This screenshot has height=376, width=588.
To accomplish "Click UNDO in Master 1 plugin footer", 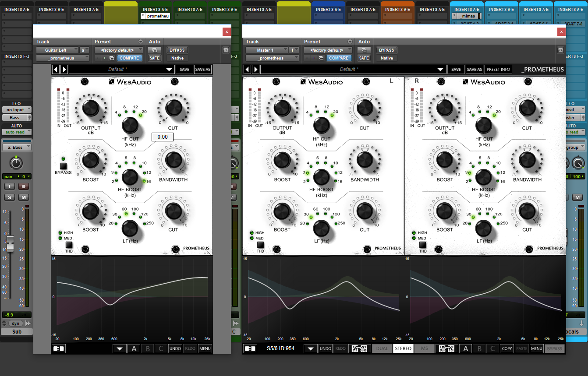I will 326,349.
